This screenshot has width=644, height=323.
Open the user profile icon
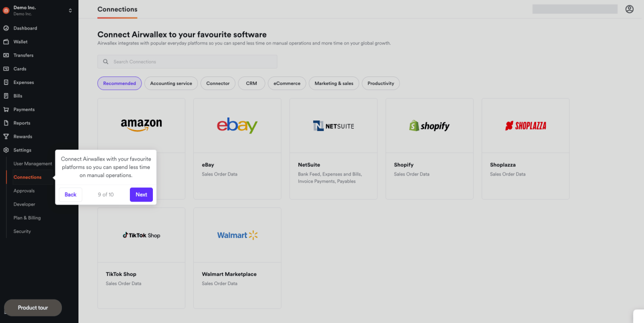point(630,9)
